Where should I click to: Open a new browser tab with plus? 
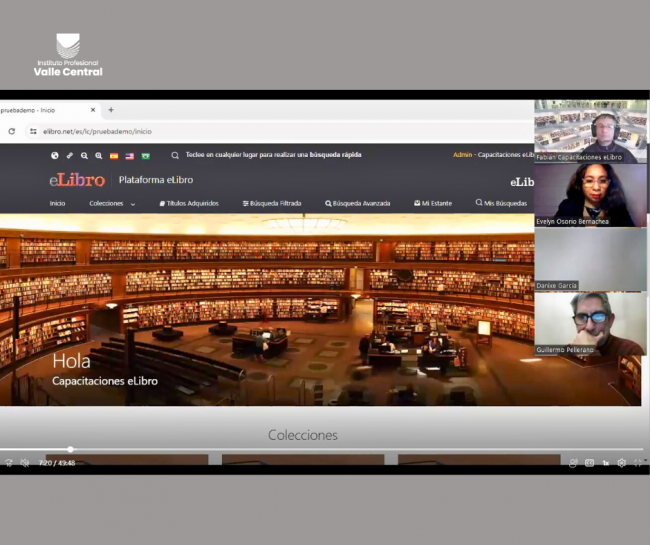point(111,110)
